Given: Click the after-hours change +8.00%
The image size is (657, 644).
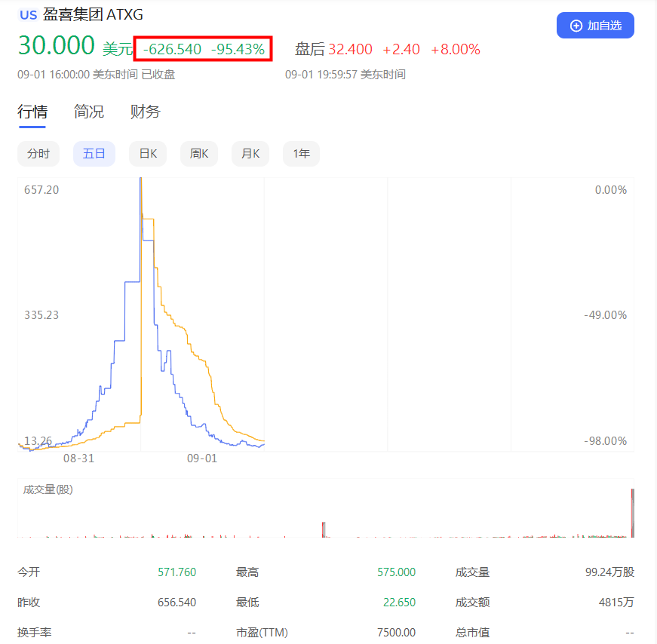Looking at the screenshot, I should point(456,50).
